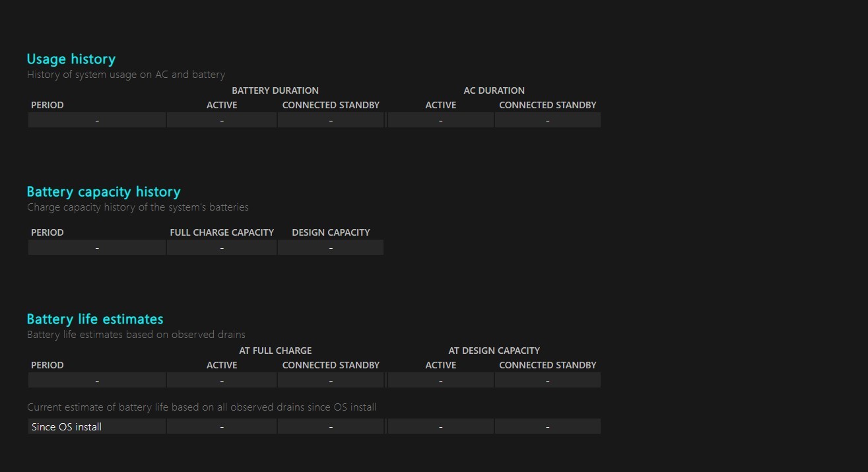Screen dimensions: 868x472
Task: Click the 'Since OS install' row label
Action: [67, 427]
